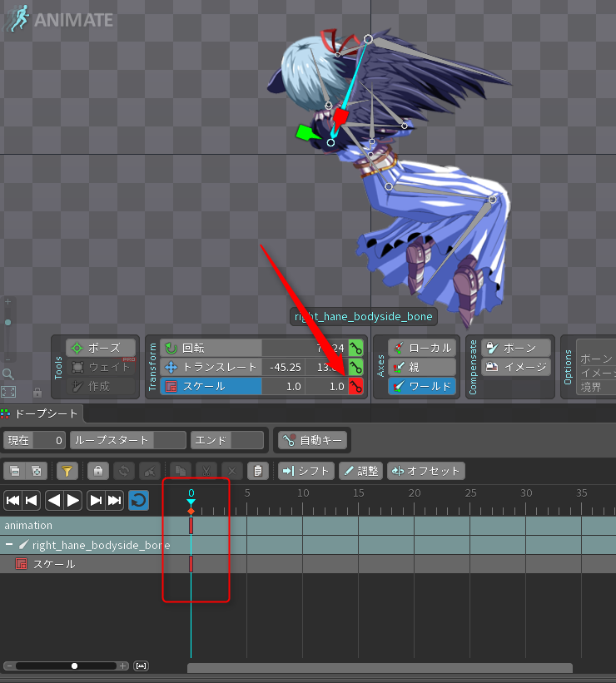
Task: Jump to the first frame
Action: [x=13, y=501]
